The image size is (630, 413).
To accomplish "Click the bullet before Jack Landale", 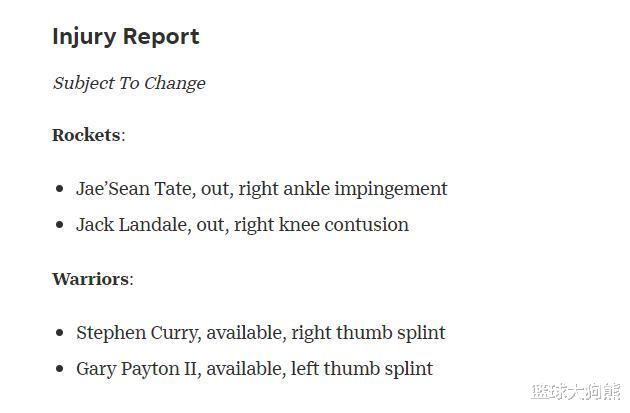I will pos(60,225).
